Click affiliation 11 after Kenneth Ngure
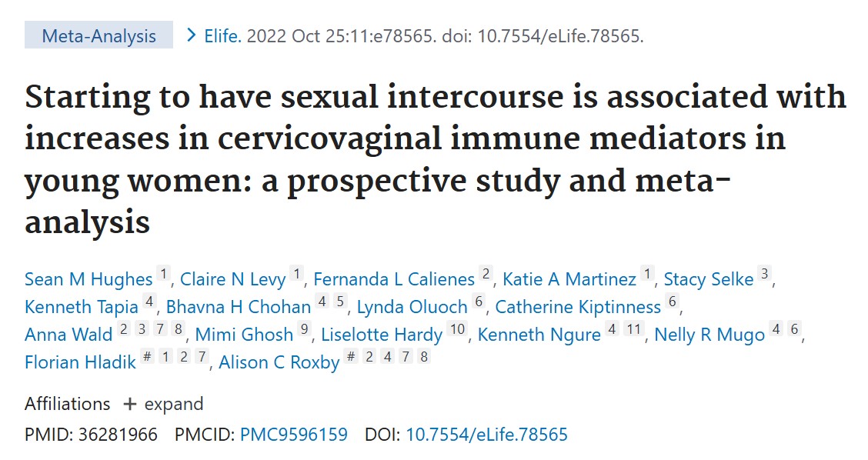 (633, 328)
